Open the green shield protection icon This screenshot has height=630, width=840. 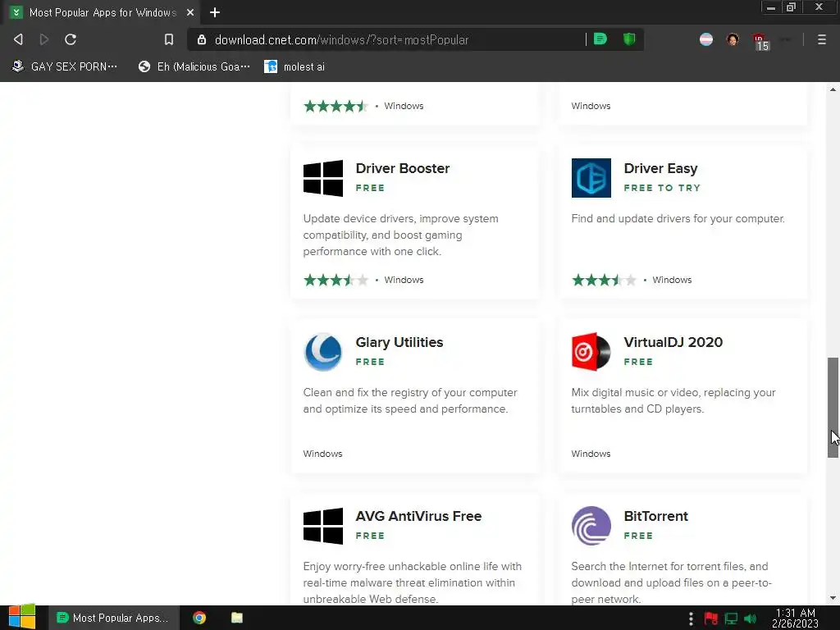tap(629, 39)
